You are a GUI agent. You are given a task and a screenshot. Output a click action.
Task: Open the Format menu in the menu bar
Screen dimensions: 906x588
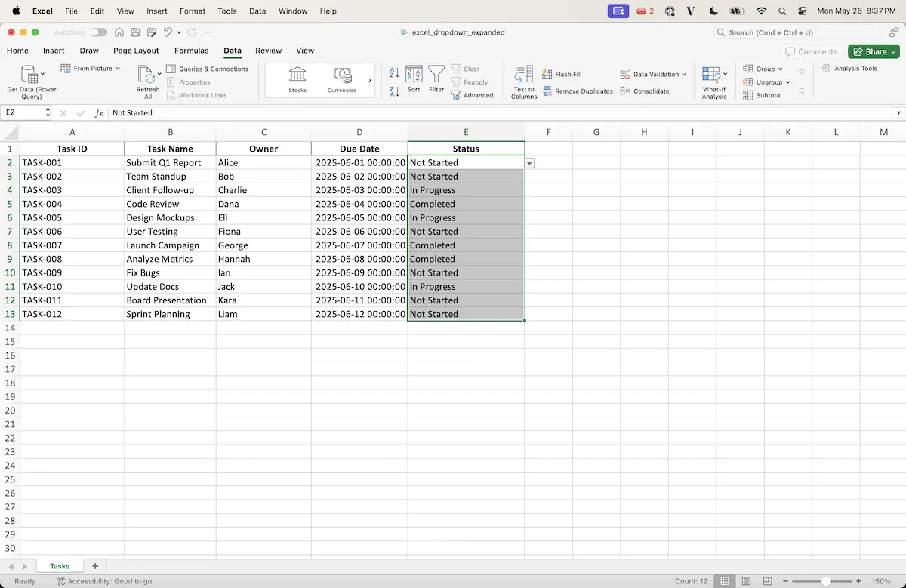pyautogui.click(x=193, y=11)
